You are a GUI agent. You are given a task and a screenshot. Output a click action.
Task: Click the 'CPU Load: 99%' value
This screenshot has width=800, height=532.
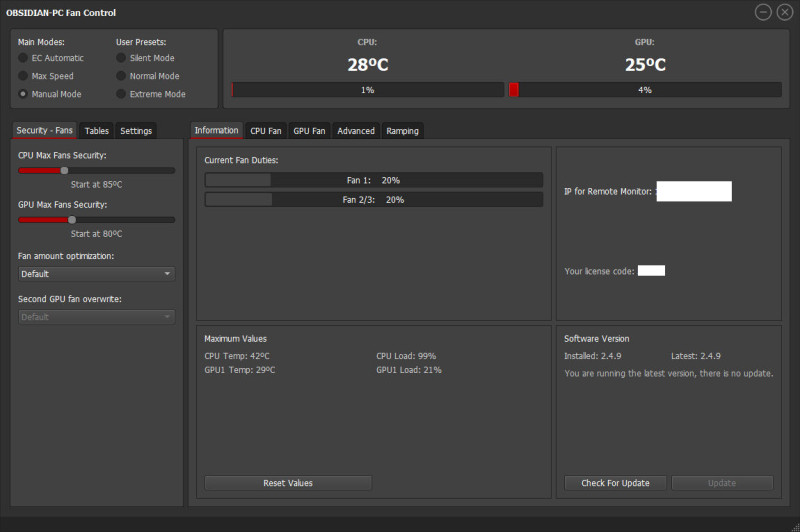406,356
